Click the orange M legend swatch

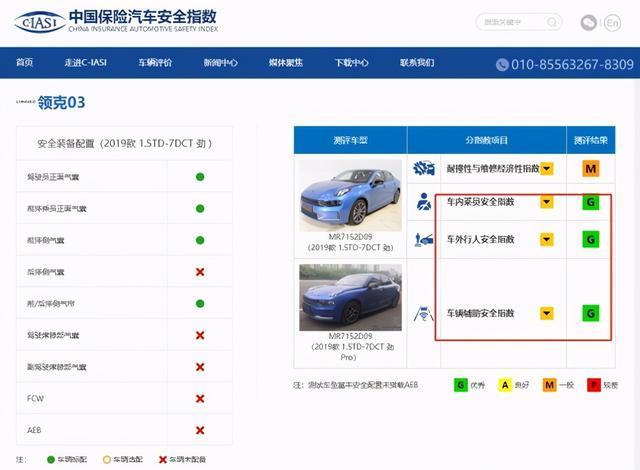549,385
